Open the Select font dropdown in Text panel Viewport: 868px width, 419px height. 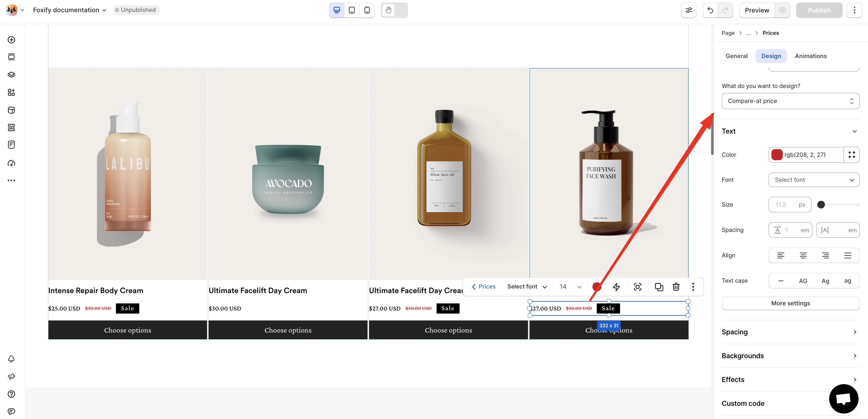coord(814,180)
